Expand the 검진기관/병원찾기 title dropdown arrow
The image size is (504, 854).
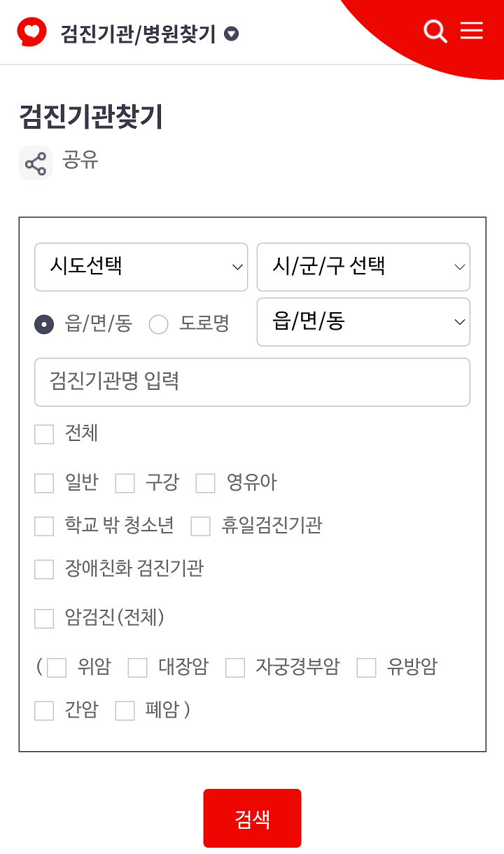point(232,34)
